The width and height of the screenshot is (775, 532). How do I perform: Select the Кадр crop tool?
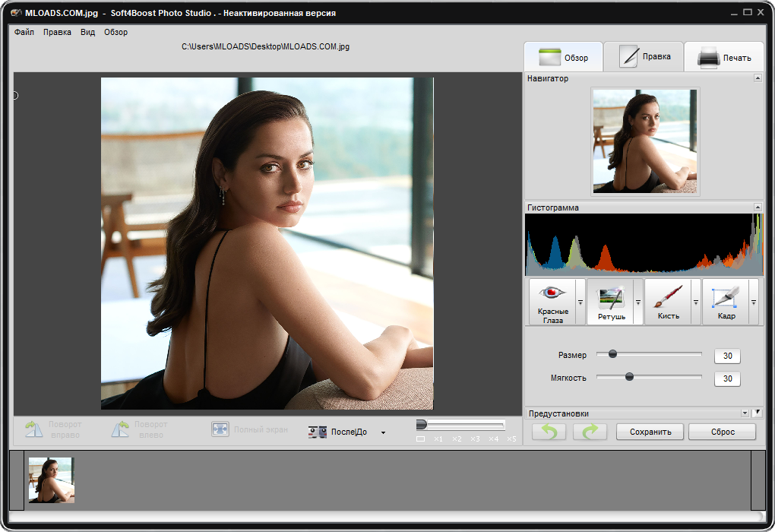tap(726, 302)
